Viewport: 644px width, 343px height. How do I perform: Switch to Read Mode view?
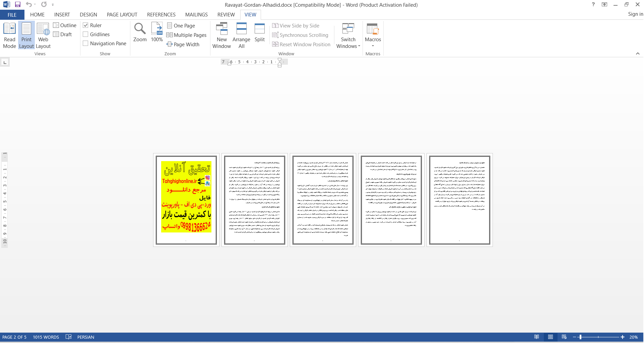point(9,36)
